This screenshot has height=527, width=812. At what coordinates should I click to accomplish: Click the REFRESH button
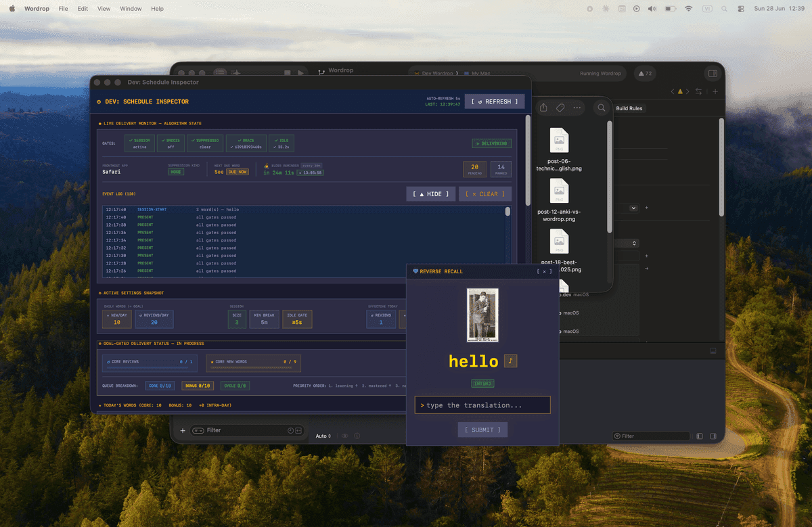tap(495, 101)
